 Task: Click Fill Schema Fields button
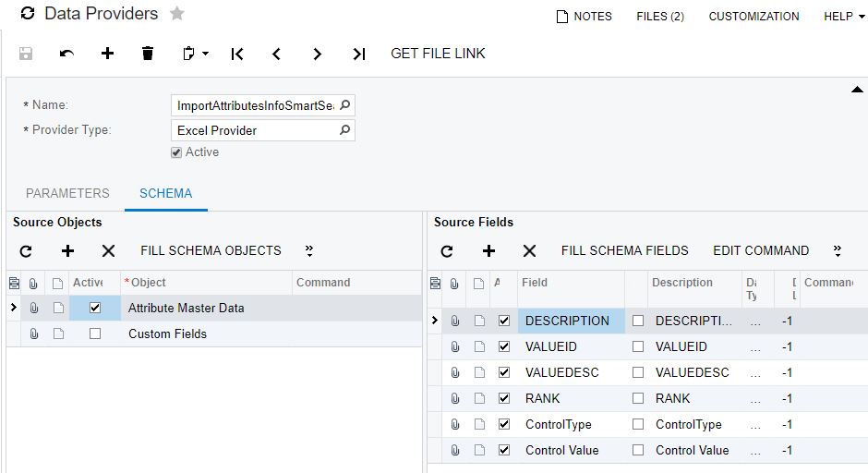[x=624, y=250]
